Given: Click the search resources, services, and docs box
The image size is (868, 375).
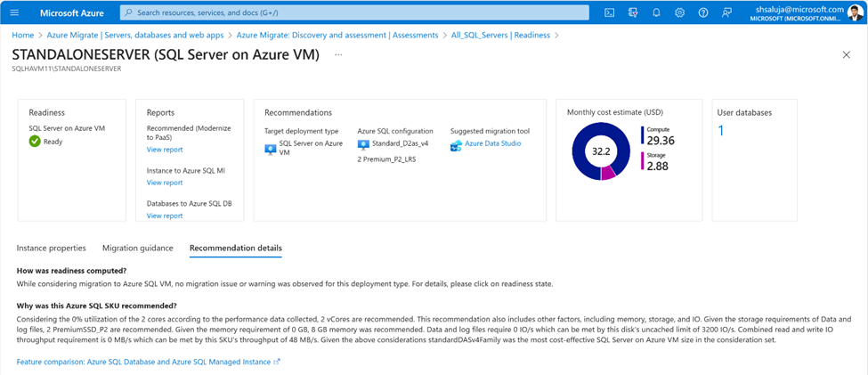Looking at the screenshot, I should click(x=354, y=12).
